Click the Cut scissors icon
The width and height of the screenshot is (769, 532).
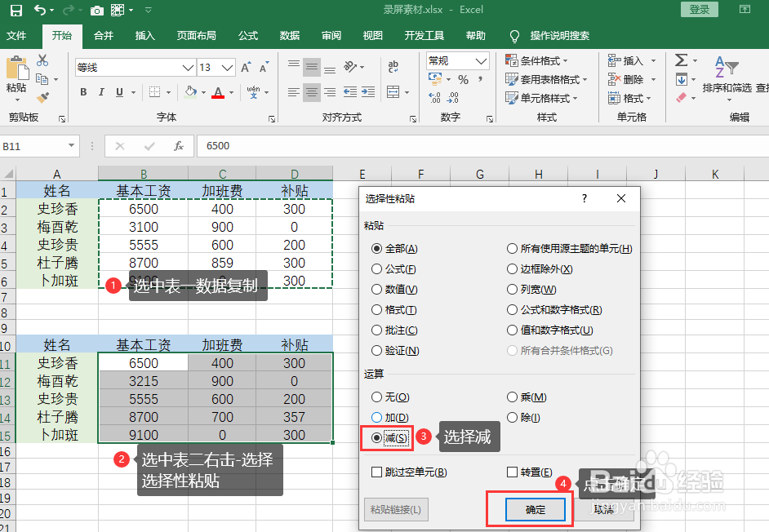pyautogui.click(x=42, y=60)
